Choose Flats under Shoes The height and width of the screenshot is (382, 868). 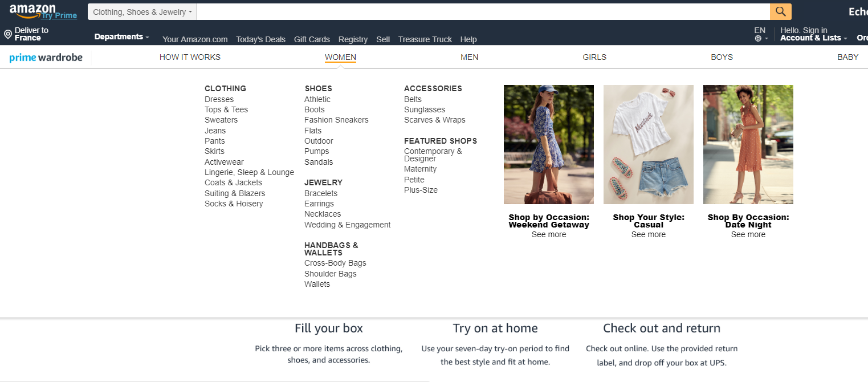pyautogui.click(x=313, y=131)
